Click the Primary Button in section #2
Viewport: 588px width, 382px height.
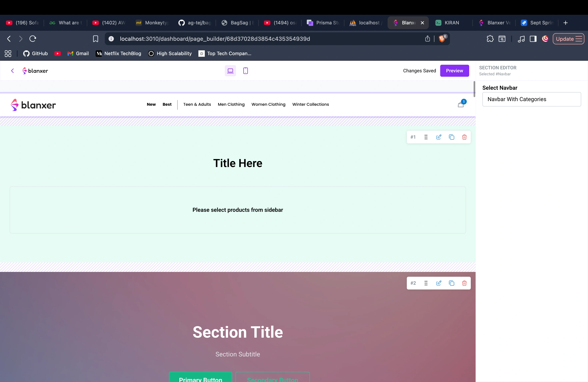pos(200,378)
